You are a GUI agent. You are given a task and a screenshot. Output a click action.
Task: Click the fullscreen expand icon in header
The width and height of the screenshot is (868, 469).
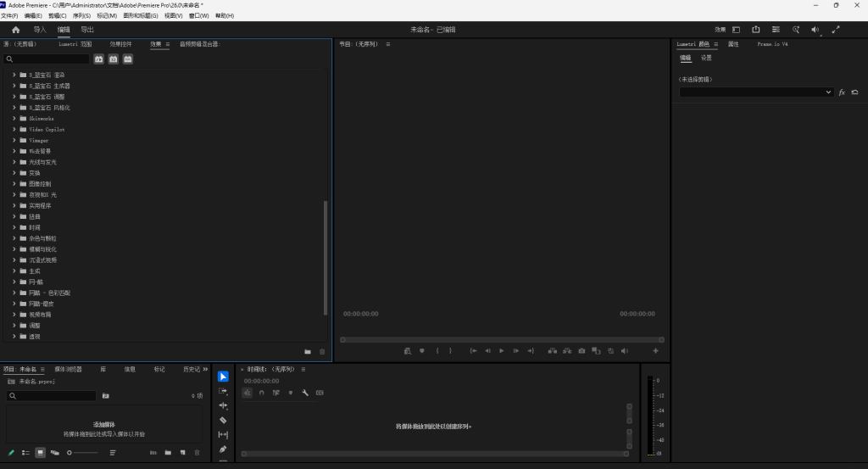pos(835,30)
